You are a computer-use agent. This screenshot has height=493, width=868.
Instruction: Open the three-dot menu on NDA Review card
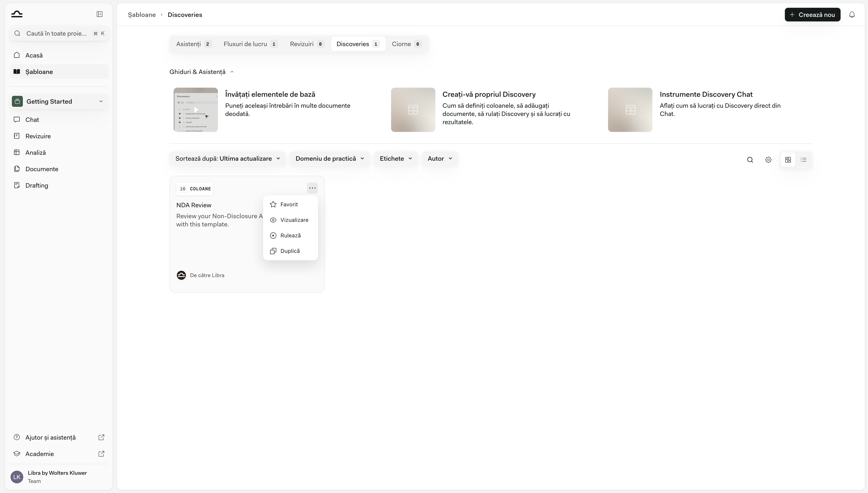pyautogui.click(x=312, y=188)
